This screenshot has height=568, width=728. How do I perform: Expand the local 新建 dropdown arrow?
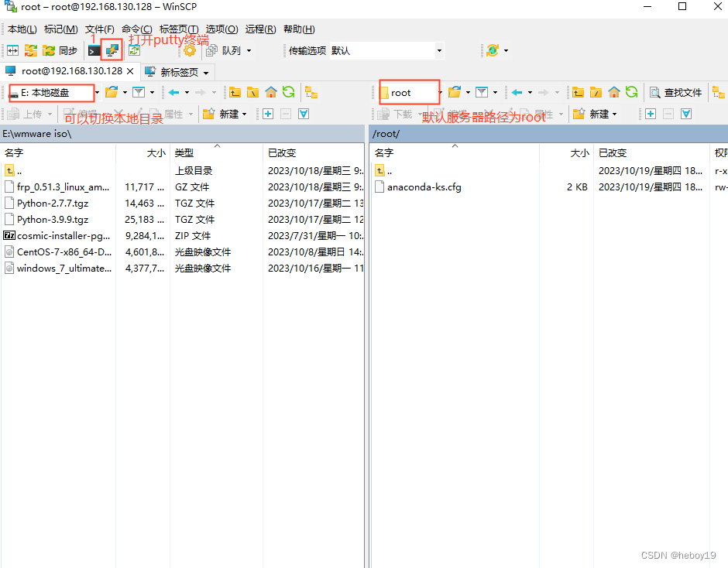click(x=244, y=114)
